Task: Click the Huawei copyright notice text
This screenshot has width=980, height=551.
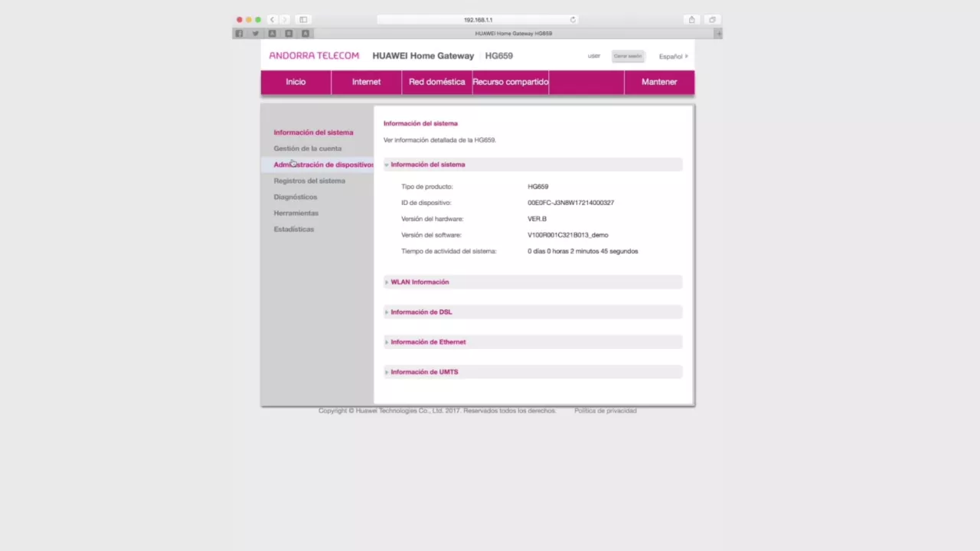Action: 437,411
